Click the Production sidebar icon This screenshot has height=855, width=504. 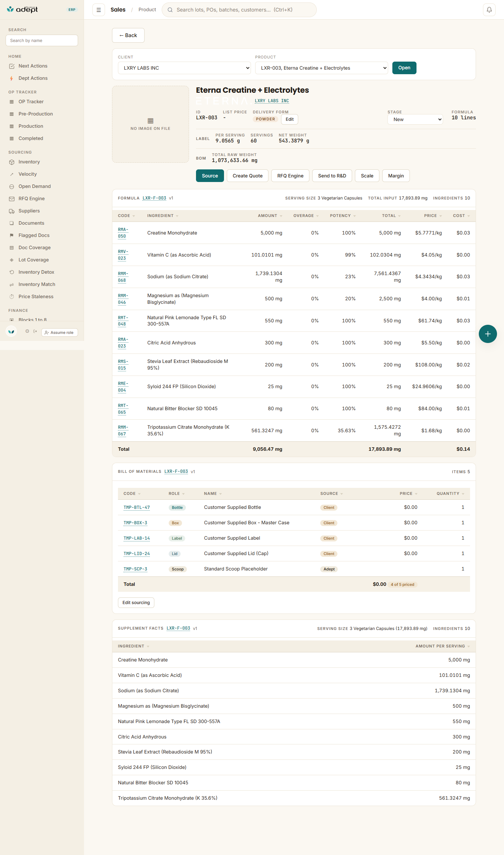[12, 126]
